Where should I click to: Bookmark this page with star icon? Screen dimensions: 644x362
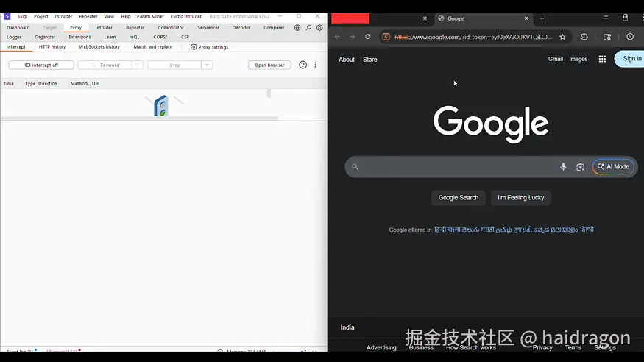coord(563,37)
